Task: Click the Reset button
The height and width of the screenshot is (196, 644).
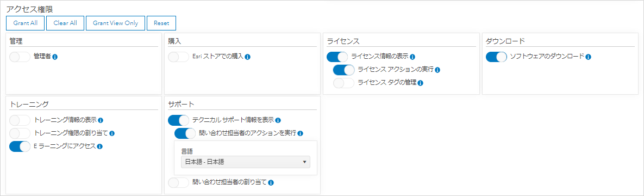Action: click(x=161, y=23)
